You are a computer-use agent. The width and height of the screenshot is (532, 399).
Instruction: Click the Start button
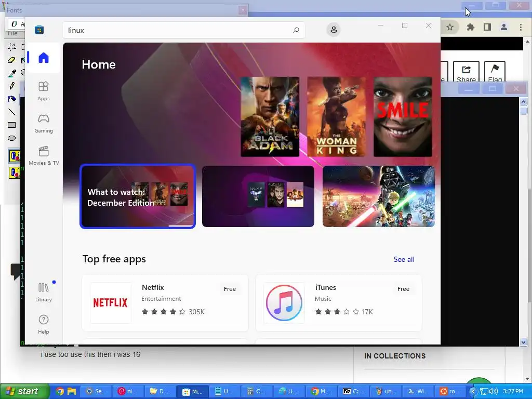[x=24, y=391]
